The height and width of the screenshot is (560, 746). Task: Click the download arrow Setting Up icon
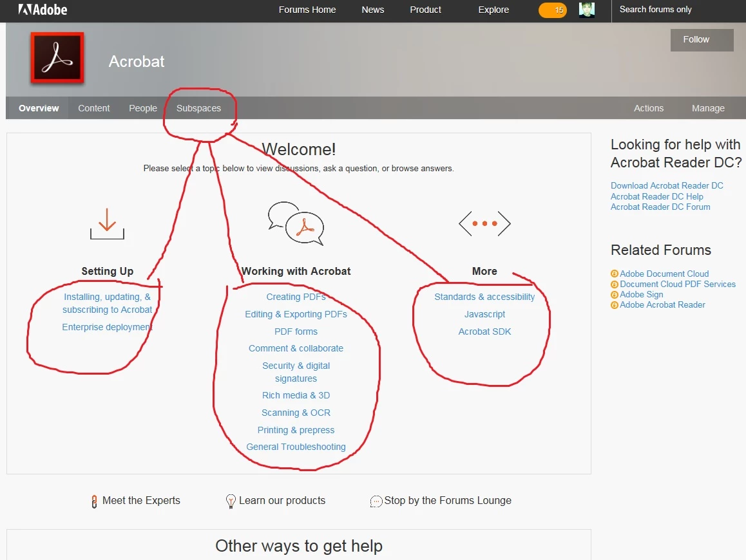[x=107, y=223]
